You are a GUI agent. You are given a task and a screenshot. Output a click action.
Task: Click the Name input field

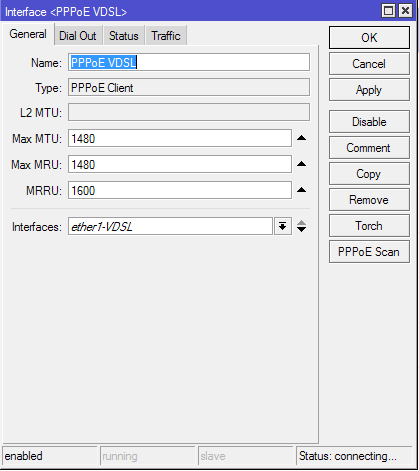(189, 62)
